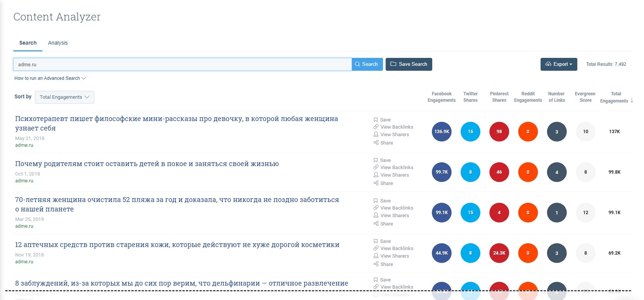644x300 pixels.
Task: Sort by Number of Links column header
Action: tap(556, 97)
